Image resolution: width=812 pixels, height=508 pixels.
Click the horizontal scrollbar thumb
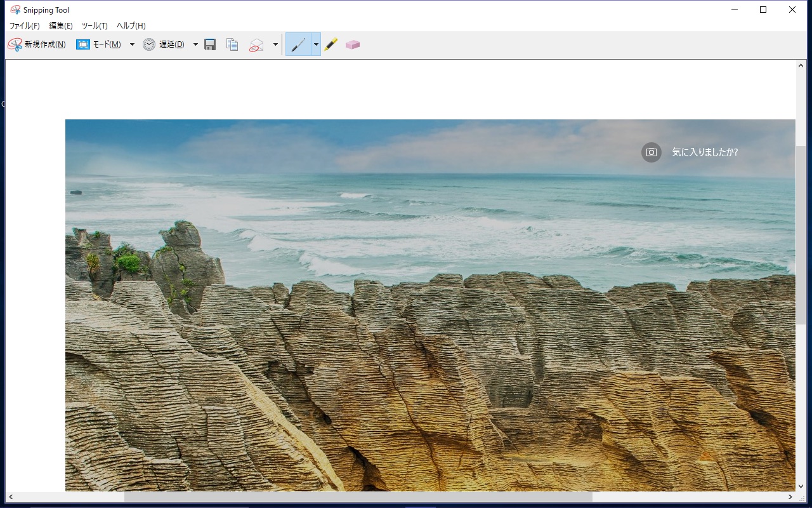[x=358, y=497]
